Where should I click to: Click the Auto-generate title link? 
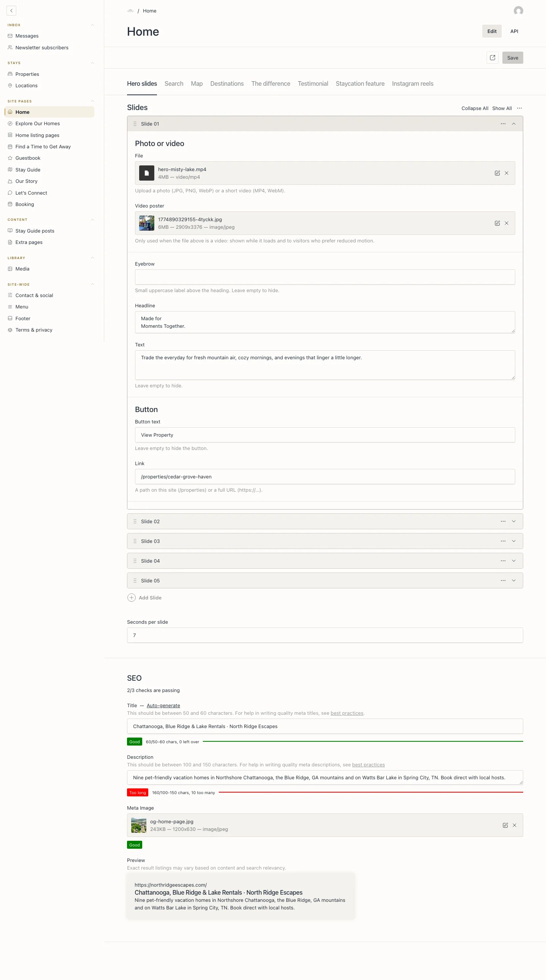163,706
